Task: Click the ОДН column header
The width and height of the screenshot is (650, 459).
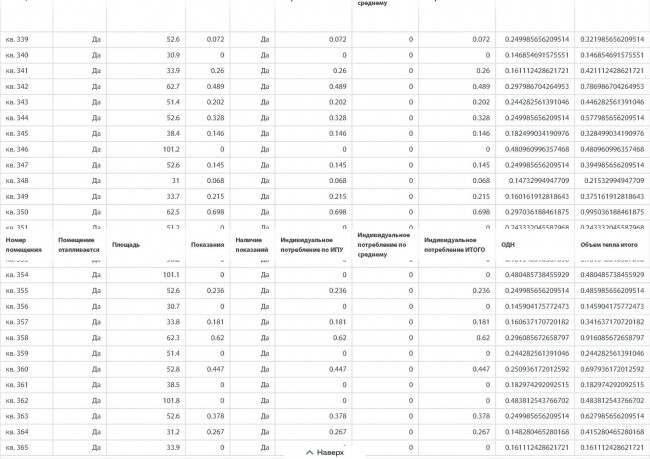Action: [x=508, y=245]
